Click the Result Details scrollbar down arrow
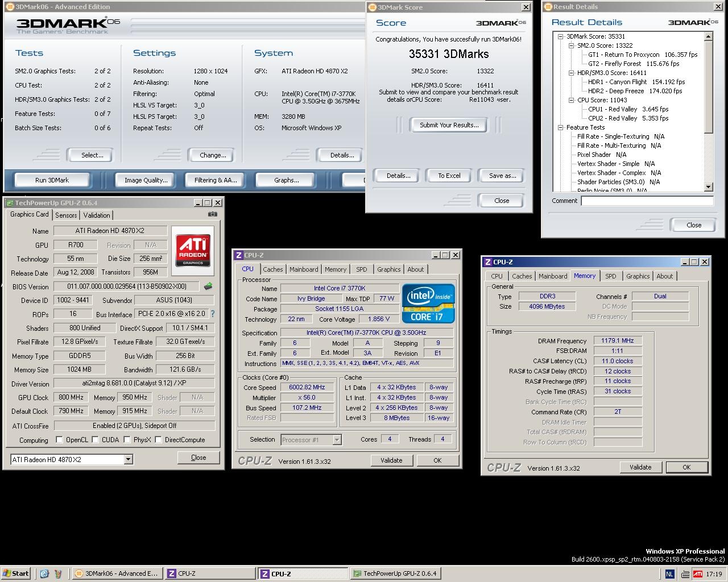The image size is (728, 582). click(708, 187)
